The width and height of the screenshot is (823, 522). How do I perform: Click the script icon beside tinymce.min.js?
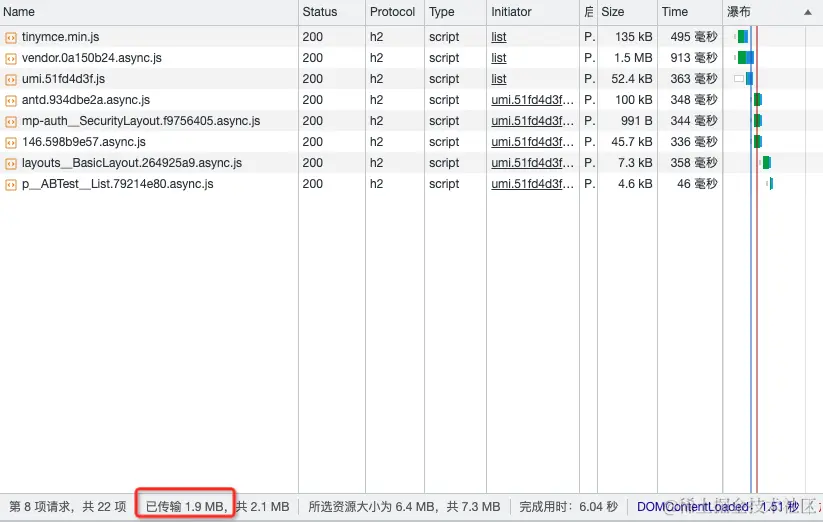[x=10, y=37]
